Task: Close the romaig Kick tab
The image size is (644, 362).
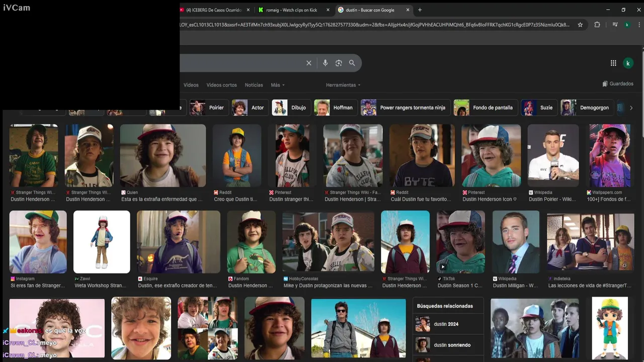Action: [328, 10]
